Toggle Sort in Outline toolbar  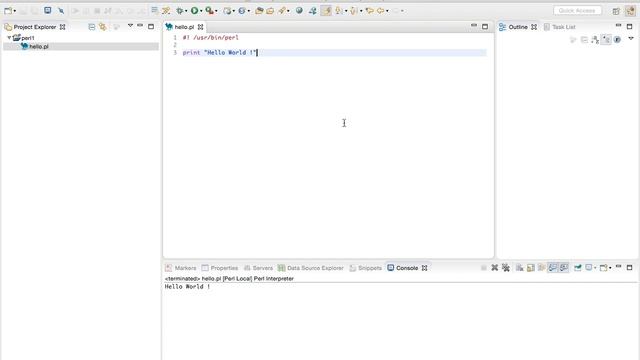click(x=595, y=40)
